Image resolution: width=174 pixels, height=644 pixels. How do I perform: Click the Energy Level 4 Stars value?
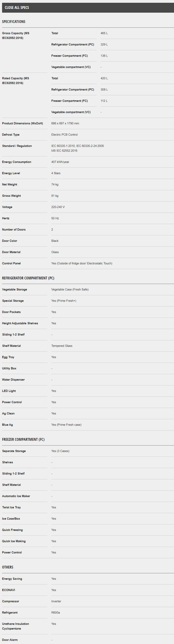coord(56,173)
